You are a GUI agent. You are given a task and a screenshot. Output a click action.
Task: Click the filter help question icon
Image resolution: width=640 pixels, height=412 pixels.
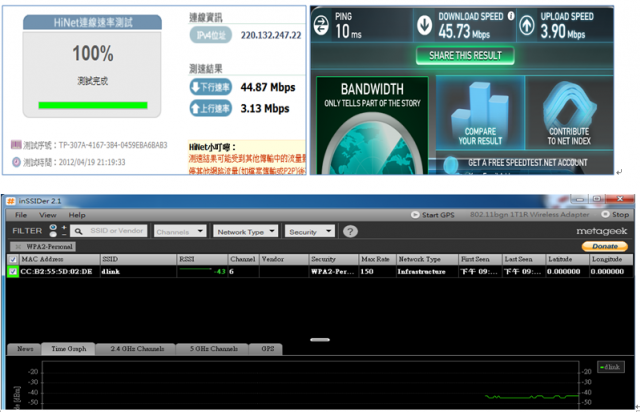pyautogui.click(x=350, y=232)
